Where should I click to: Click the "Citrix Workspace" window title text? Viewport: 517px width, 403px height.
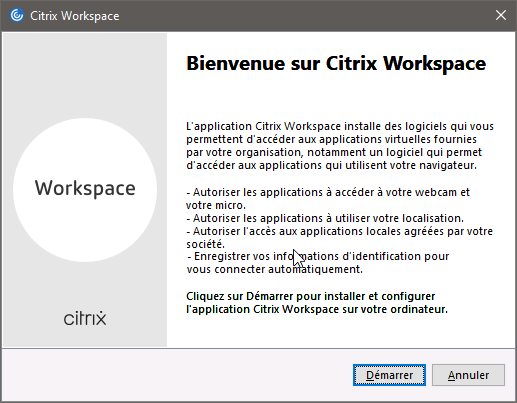(x=75, y=16)
